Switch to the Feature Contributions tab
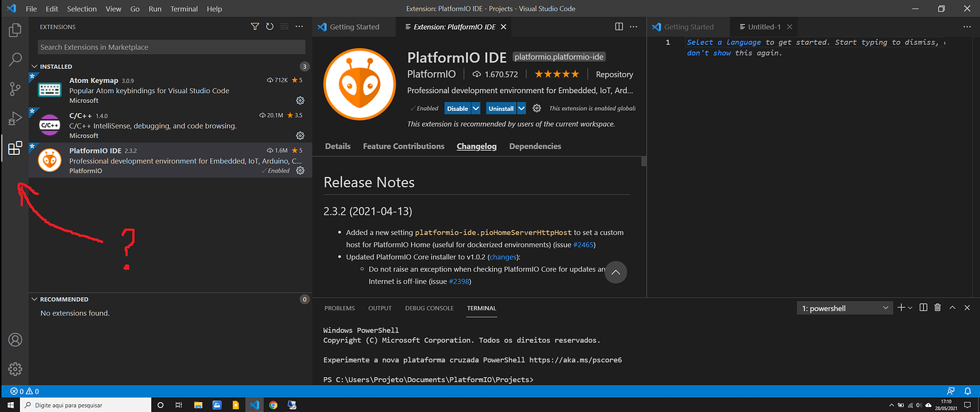The height and width of the screenshot is (412, 980). [403, 146]
